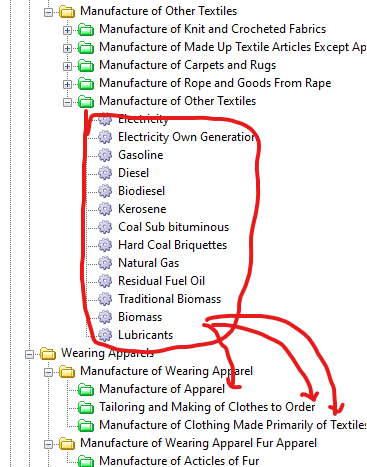The image size is (367, 467).
Task: Click green folder icon for Carpets and Rugs
Action: [86, 66]
